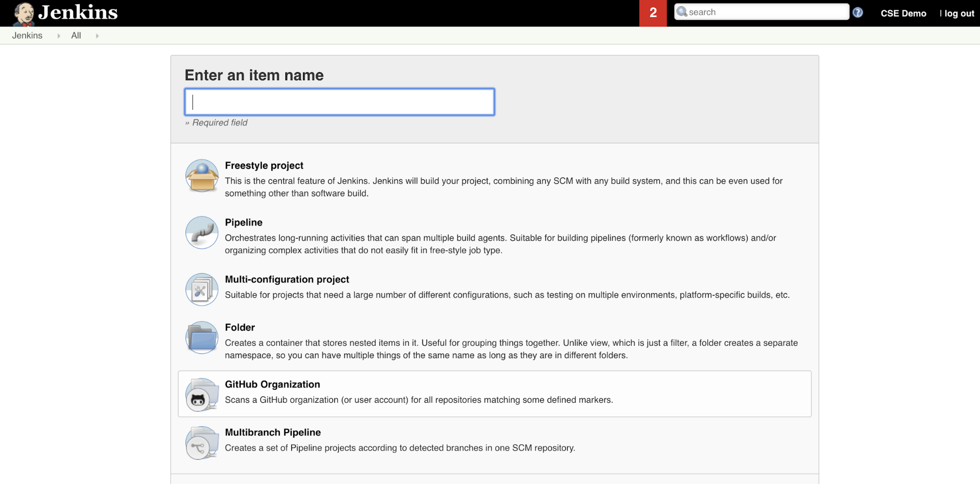The image size is (980, 484).
Task: Select the Multi-configuration project icon
Action: (201, 289)
